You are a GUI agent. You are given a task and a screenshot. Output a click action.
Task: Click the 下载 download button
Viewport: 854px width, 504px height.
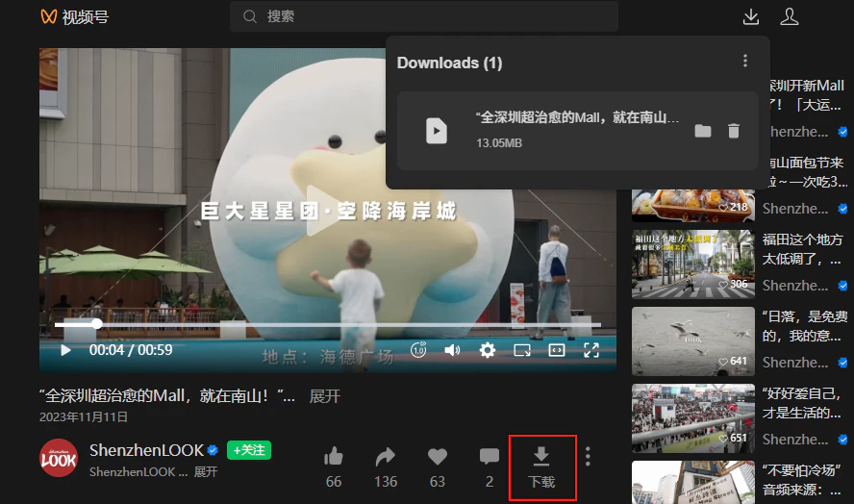(x=541, y=466)
